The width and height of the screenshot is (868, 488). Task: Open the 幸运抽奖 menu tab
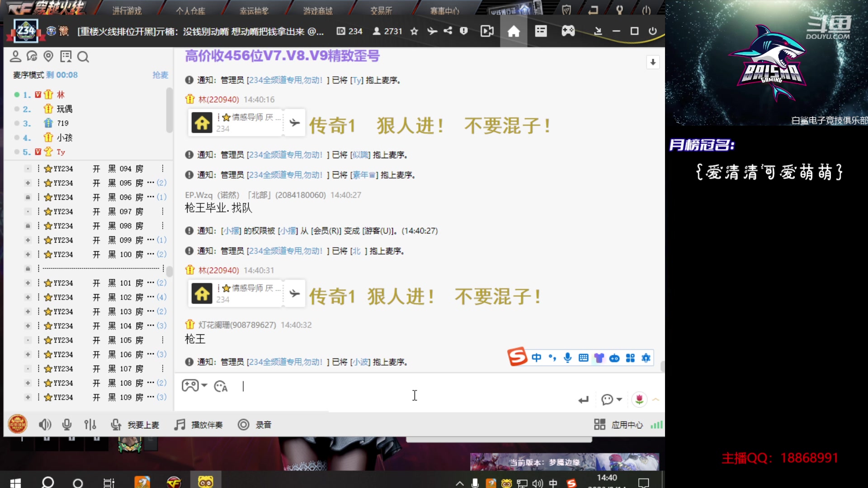pyautogui.click(x=254, y=10)
